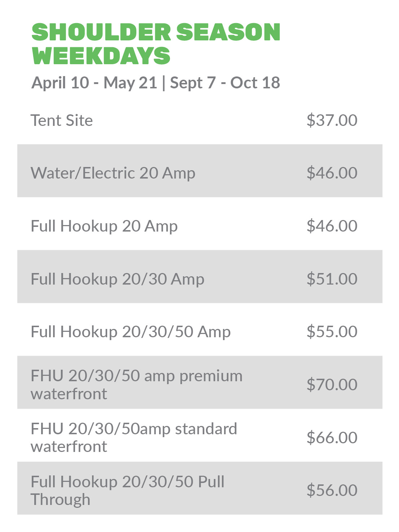The height and width of the screenshot is (532, 399).
Task: Click the $56.00 Pull Through price
Action: click(332, 491)
